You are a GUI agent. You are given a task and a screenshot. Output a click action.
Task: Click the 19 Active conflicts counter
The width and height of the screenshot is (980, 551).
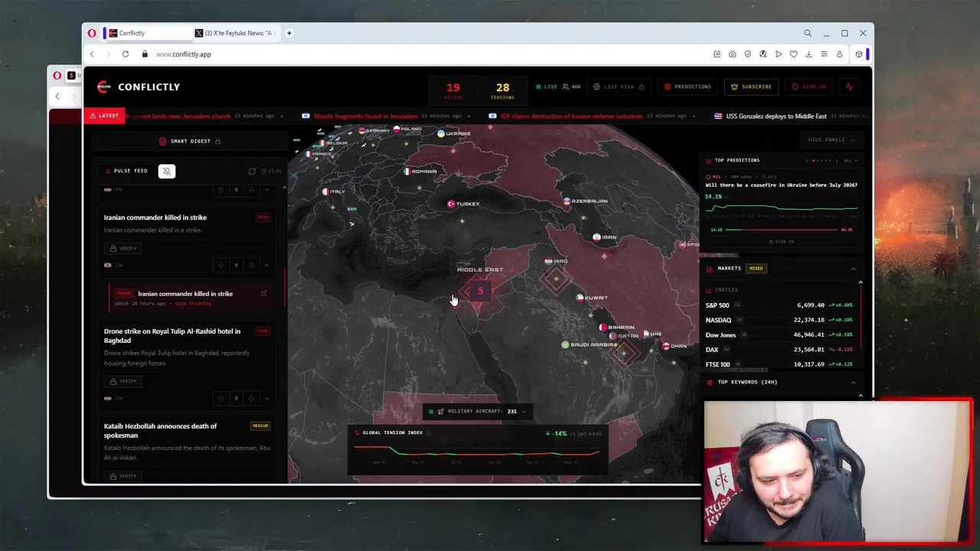tap(453, 90)
